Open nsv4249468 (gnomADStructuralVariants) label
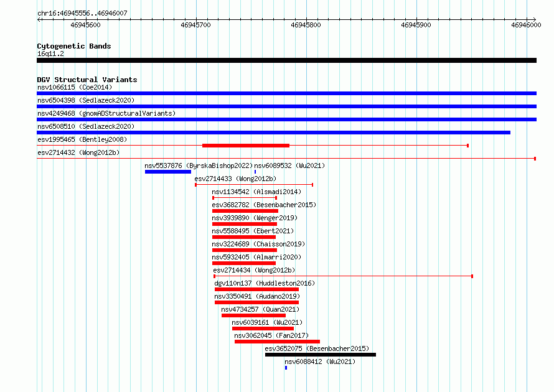The width and height of the screenshot is (554, 392). click(x=106, y=113)
